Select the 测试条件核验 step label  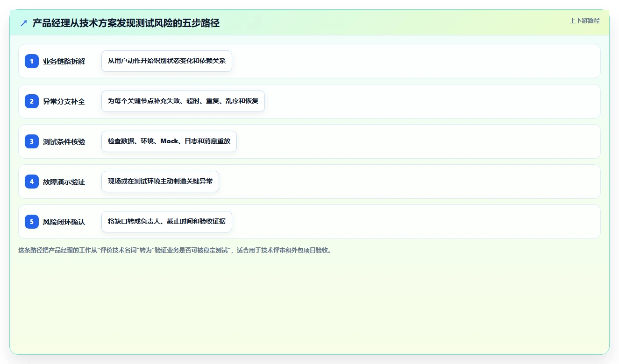point(64,141)
